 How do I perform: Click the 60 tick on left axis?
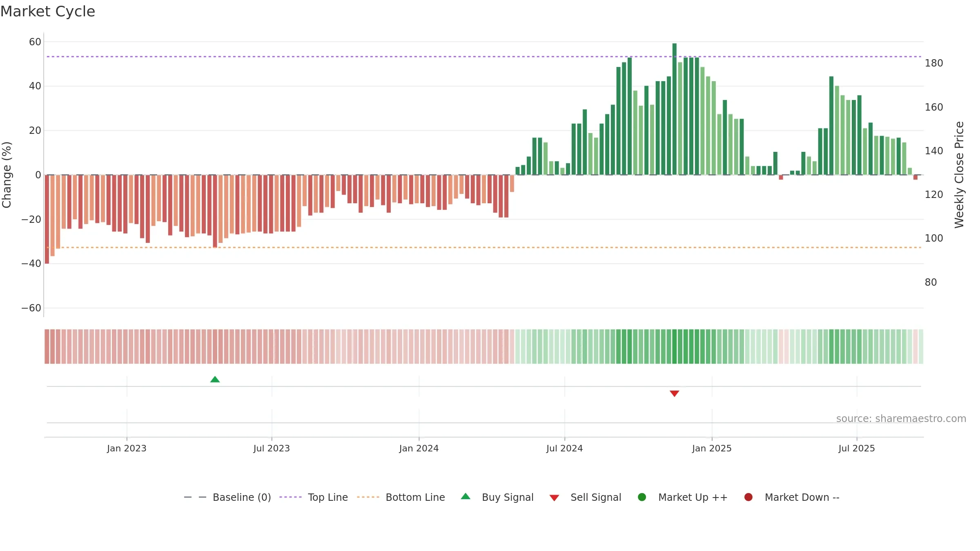(35, 42)
